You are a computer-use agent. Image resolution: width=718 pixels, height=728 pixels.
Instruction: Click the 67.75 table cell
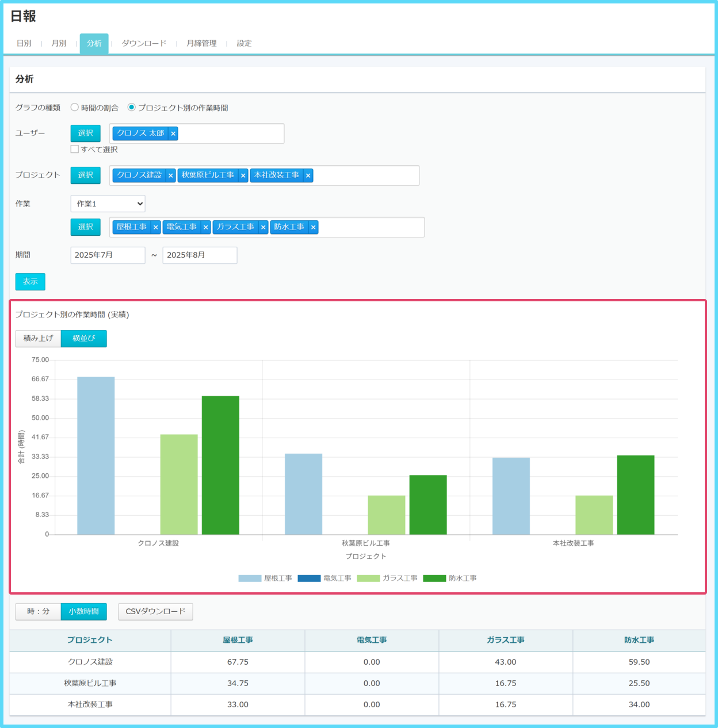(238, 662)
